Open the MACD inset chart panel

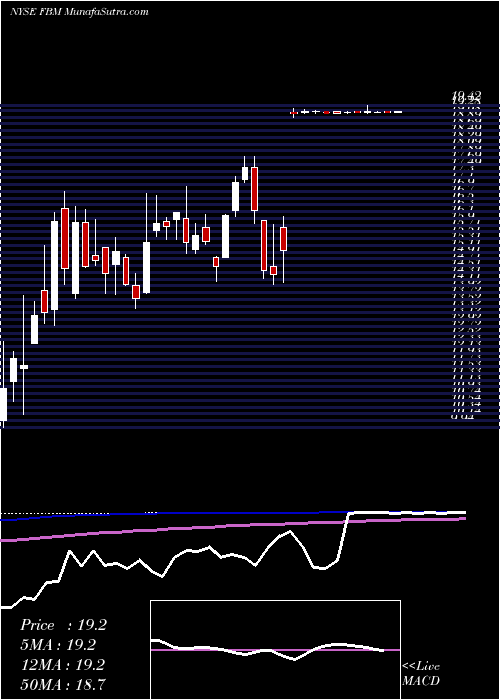point(275,650)
